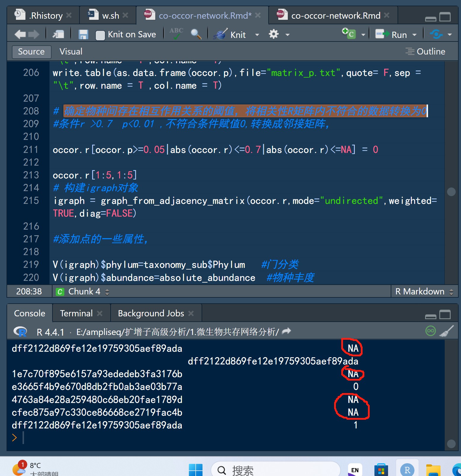Close the w.sh tab
The image size is (461, 476).
pyautogui.click(x=125, y=15)
